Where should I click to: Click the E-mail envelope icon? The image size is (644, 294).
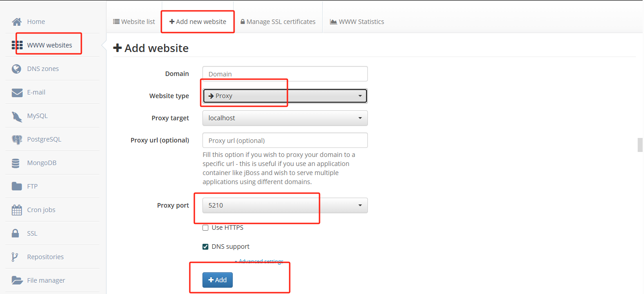pyautogui.click(x=17, y=92)
